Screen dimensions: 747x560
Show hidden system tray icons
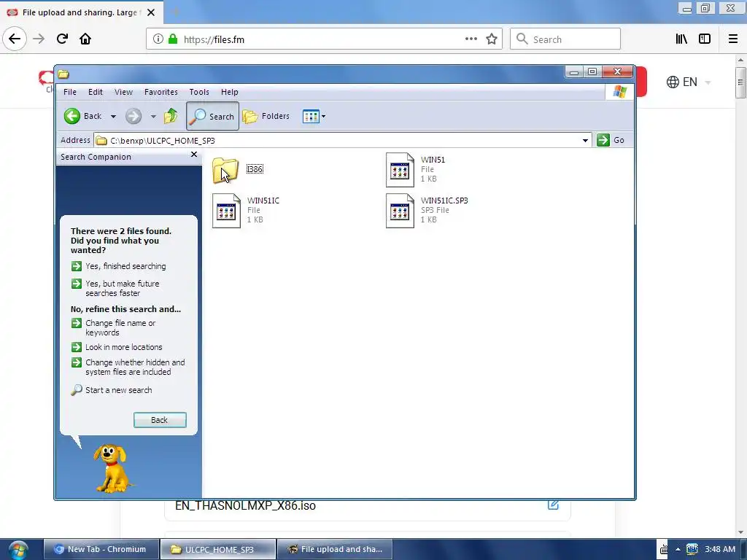click(x=678, y=549)
